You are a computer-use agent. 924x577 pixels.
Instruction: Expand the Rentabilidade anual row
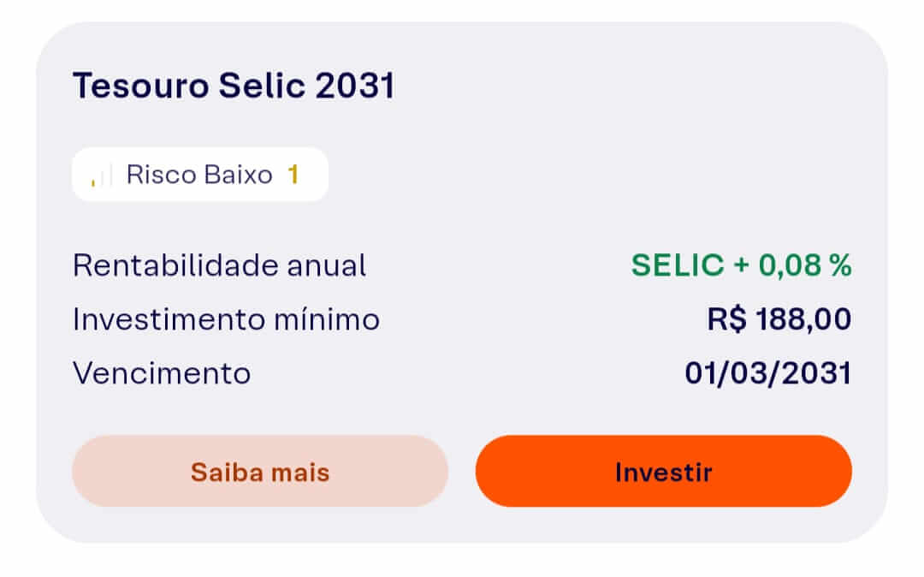pyautogui.click(x=220, y=265)
